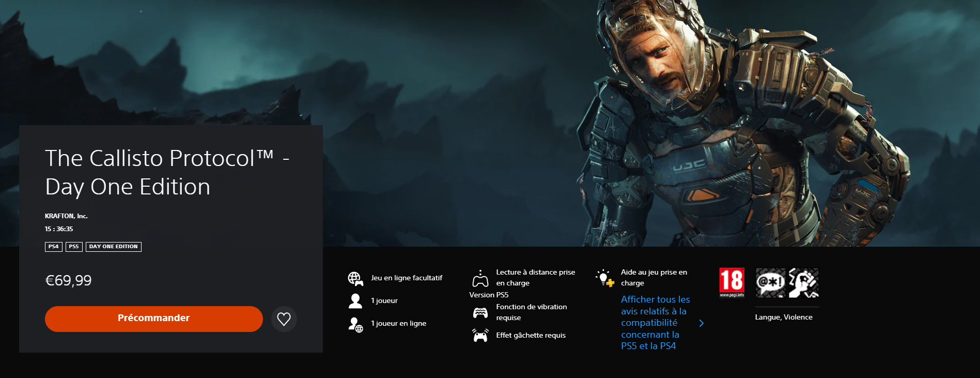The width and height of the screenshot is (980, 378).
Task: Click the bad language content descriptor icon
Action: [x=770, y=282]
